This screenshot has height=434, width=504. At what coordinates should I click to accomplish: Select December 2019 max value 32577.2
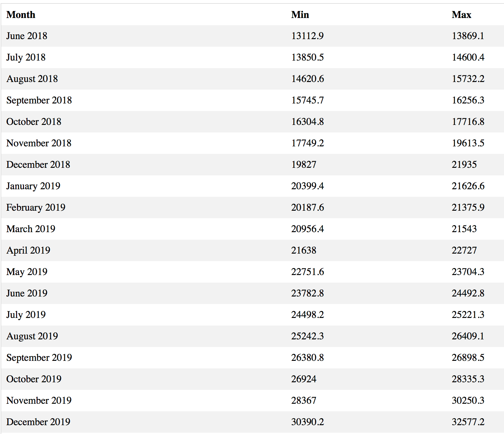(x=468, y=422)
